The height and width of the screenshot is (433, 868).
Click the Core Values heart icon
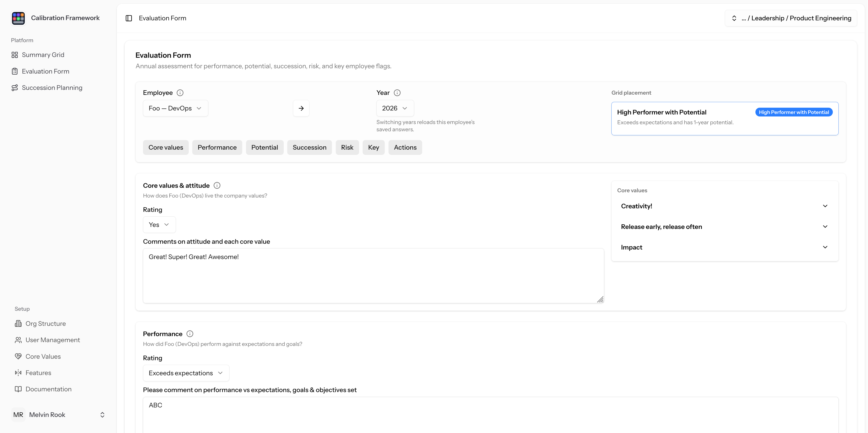pos(18,356)
